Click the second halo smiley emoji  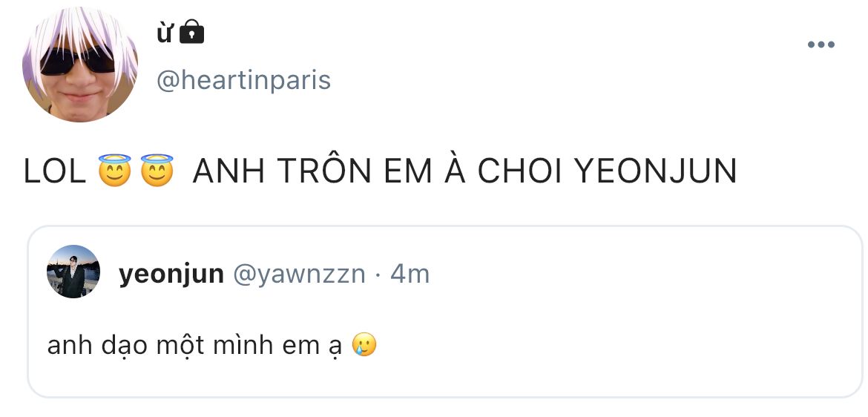pyautogui.click(x=157, y=171)
